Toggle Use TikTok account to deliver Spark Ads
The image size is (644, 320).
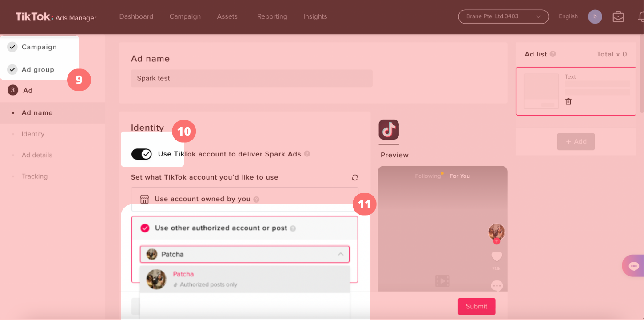(x=142, y=154)
